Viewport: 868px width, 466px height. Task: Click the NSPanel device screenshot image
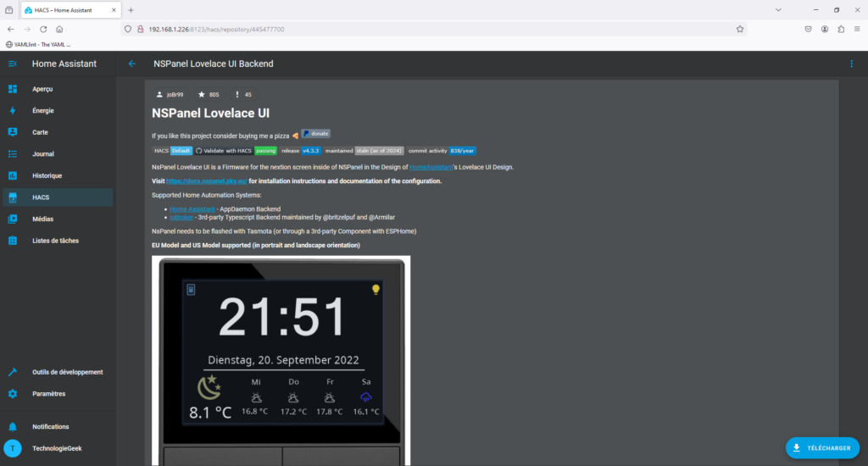[x=281, y=360]
